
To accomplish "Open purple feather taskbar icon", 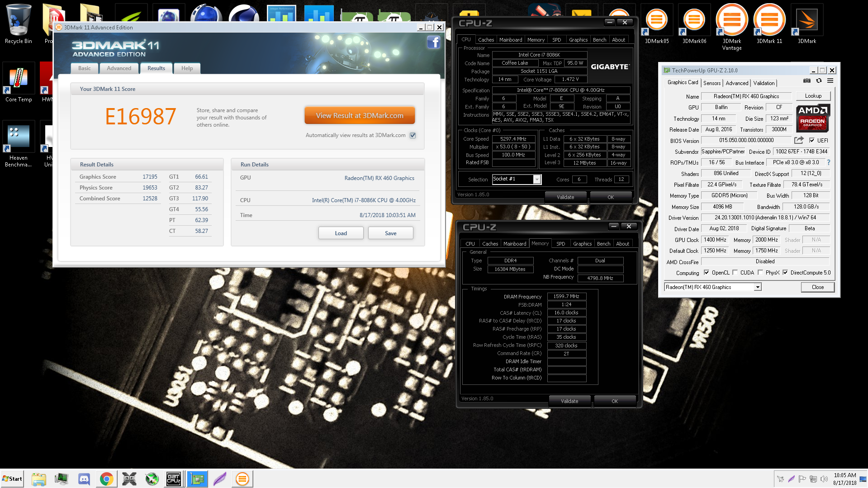I will pyautogui.click(x=220, y=479).
